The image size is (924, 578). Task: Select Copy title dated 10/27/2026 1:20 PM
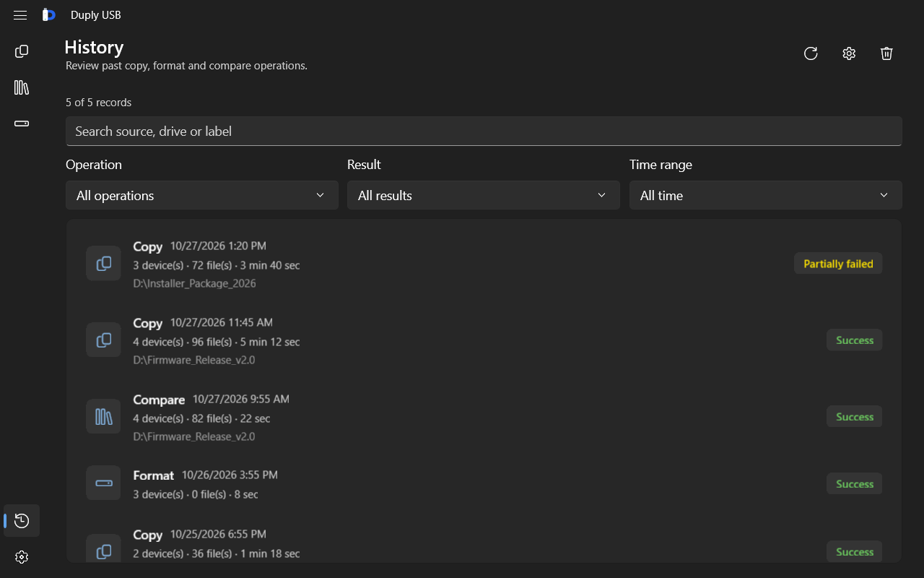pyautogui.click(x=148, y=246)
